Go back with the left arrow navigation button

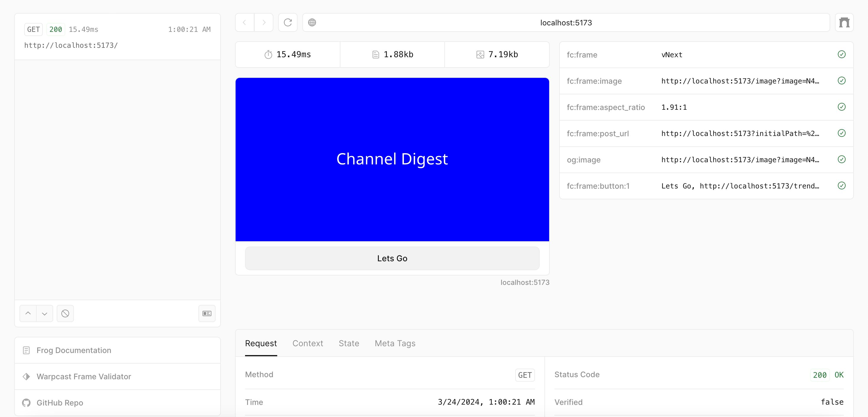[245, 22]
